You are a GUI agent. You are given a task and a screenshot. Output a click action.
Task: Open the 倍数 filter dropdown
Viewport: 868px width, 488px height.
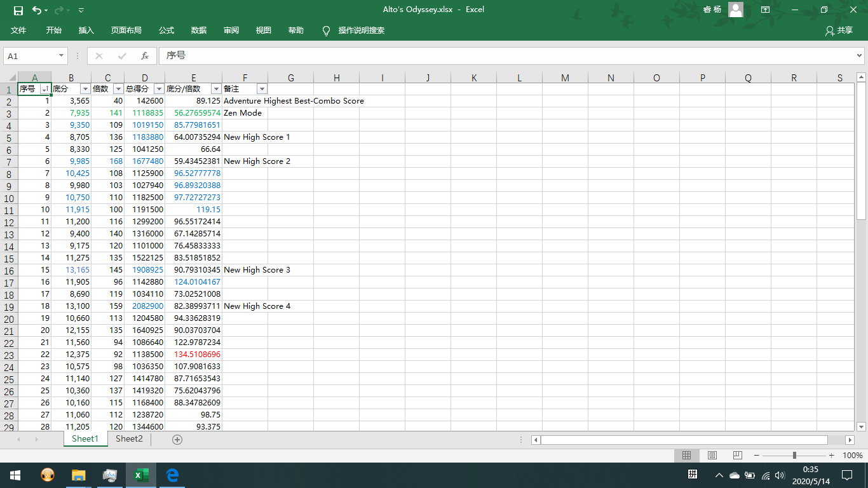click(118, 89)
